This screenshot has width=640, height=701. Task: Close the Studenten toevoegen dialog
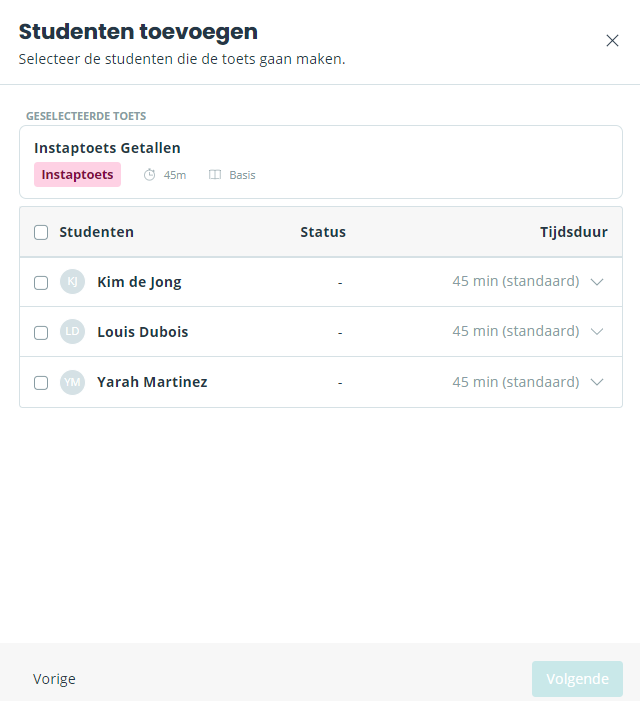(612, 41)
